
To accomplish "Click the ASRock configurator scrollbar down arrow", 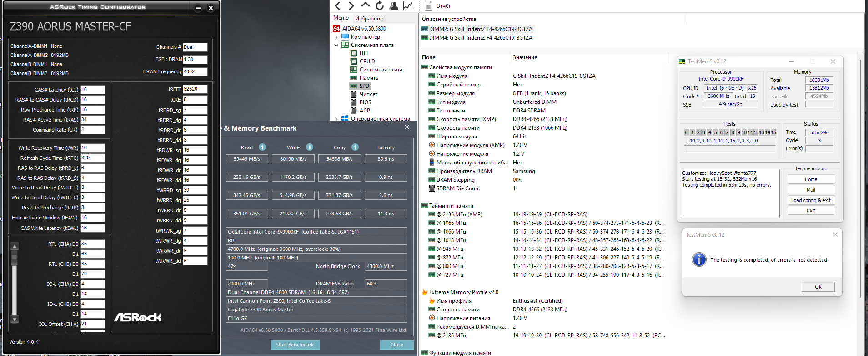I will [15, 319].
